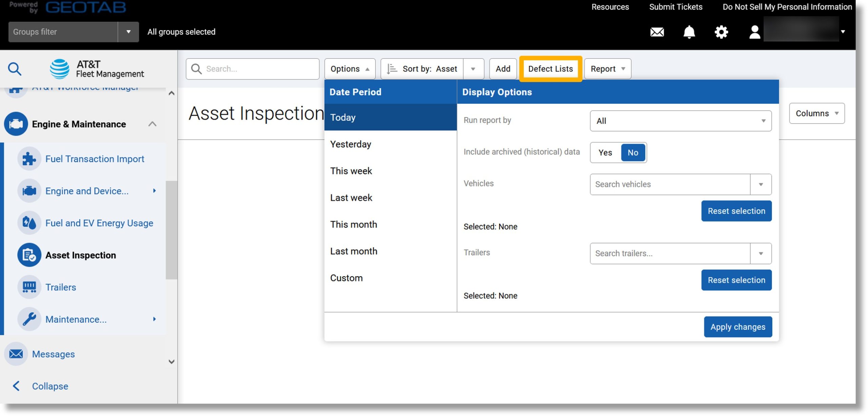868x416 pixels.
Task: Click the Search assets input field
Action: click(252, 69)
